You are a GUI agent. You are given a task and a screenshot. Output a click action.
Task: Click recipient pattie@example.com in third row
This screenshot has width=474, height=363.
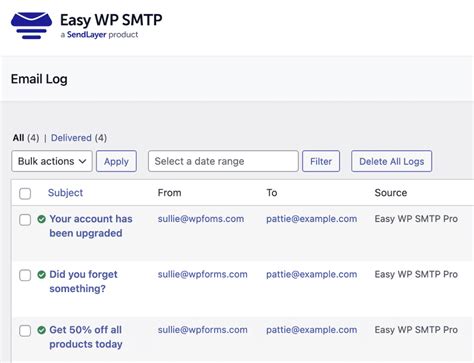312,330
